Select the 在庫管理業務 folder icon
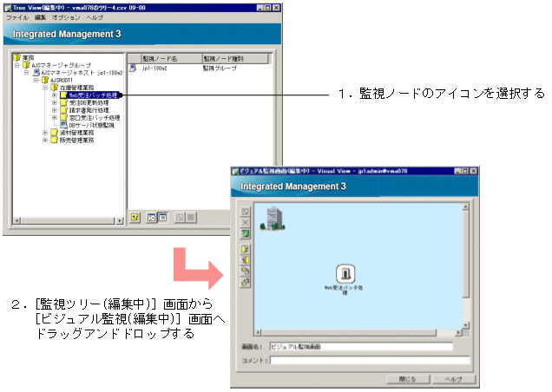The image size is (552, 392). pyautogui.click(x=54, y=88)
